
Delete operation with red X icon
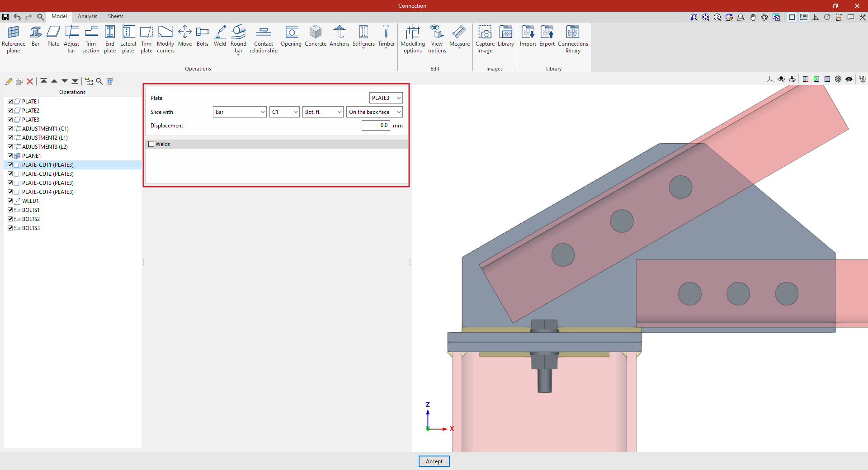tap(30, 81)
